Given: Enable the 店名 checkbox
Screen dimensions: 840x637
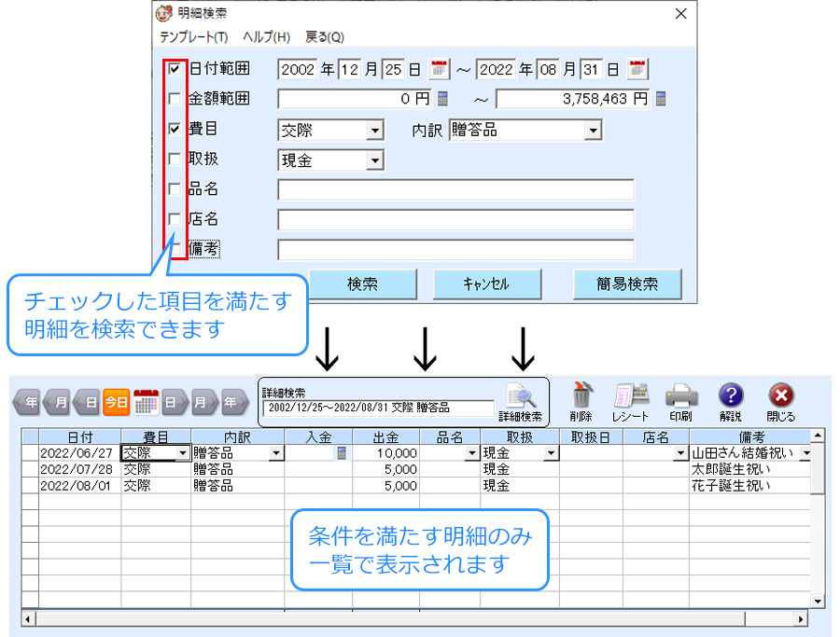Looking at the screenshot, I should click(175, 218).
